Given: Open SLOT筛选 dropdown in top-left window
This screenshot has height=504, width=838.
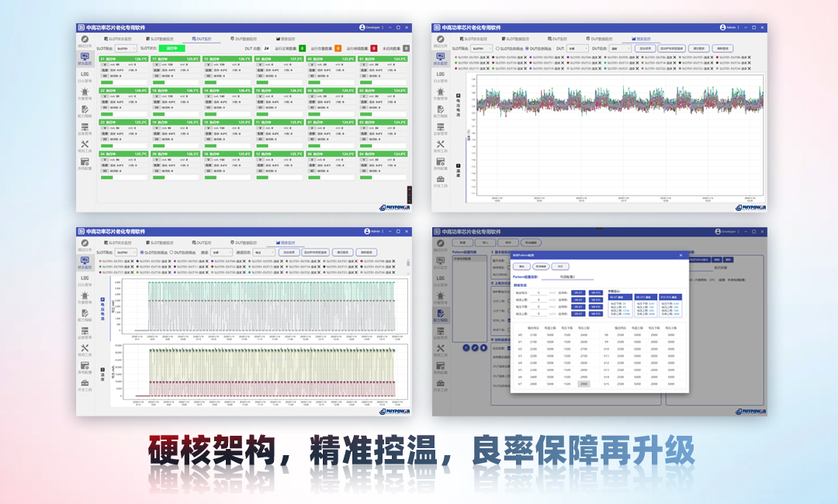Looking at the screenshot, I should click(x=126, y=48).
